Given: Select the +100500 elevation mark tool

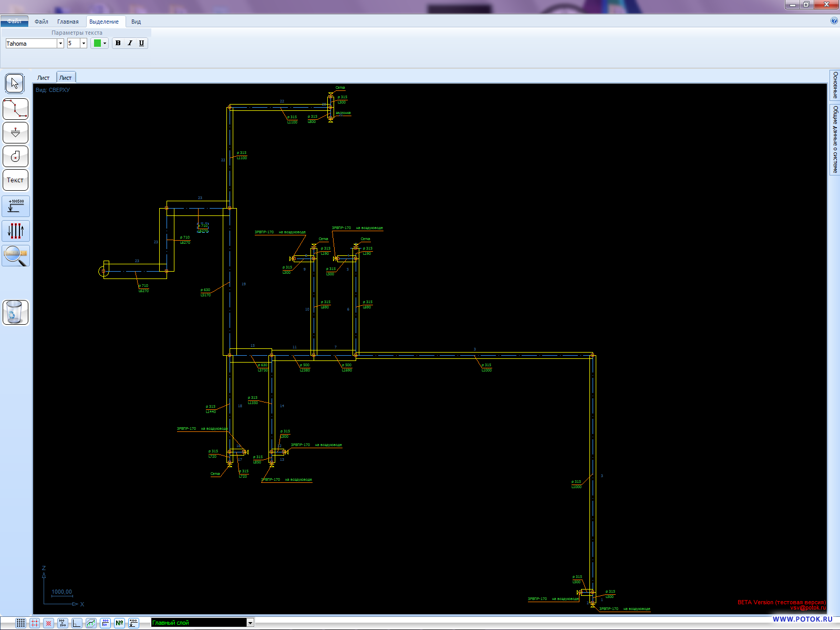Looking at the screenshot, I should coord(16,206).
